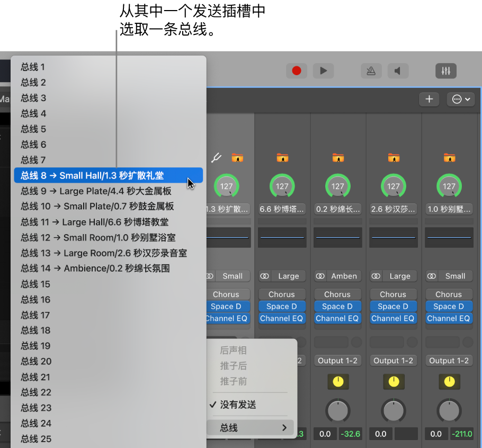Image resolution: width=482 pixels, height=448 pixels.
Task: Select the tuning fork icon on the first channel
Action: click(216, 157)
